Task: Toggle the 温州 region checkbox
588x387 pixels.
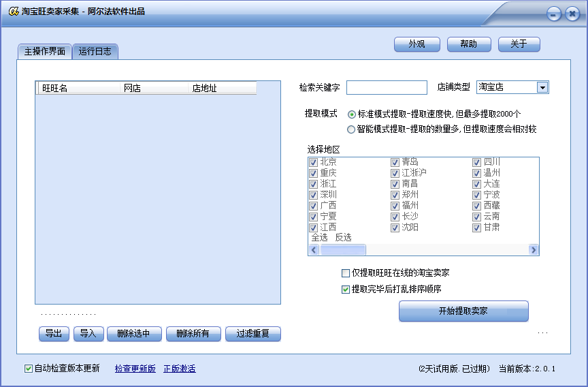Action: (476, 174)
